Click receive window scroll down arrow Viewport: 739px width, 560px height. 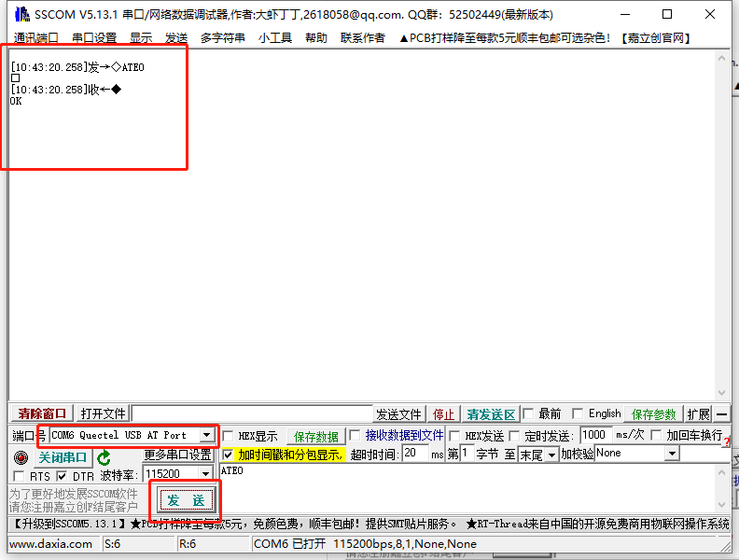[x=721, y=393]
